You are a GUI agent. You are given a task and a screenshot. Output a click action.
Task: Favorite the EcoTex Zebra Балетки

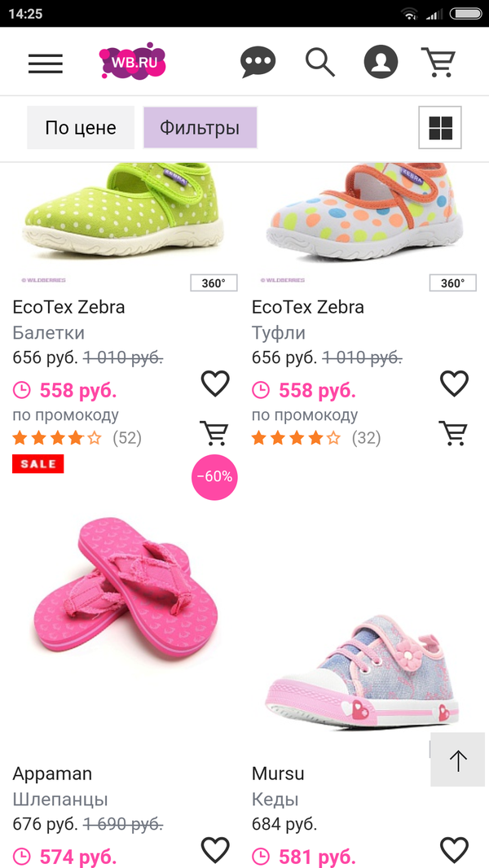click(215, 383)
